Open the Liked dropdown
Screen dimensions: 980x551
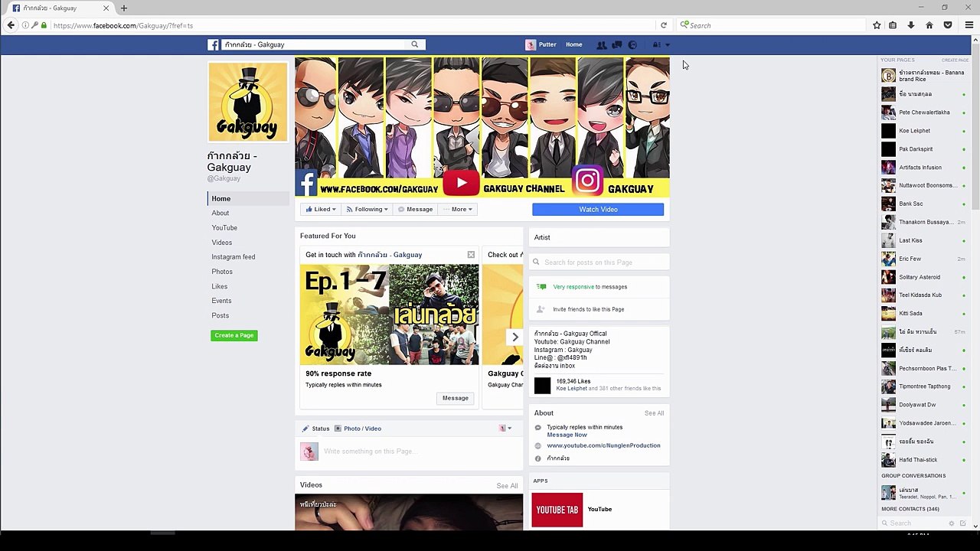coord(321,209)
